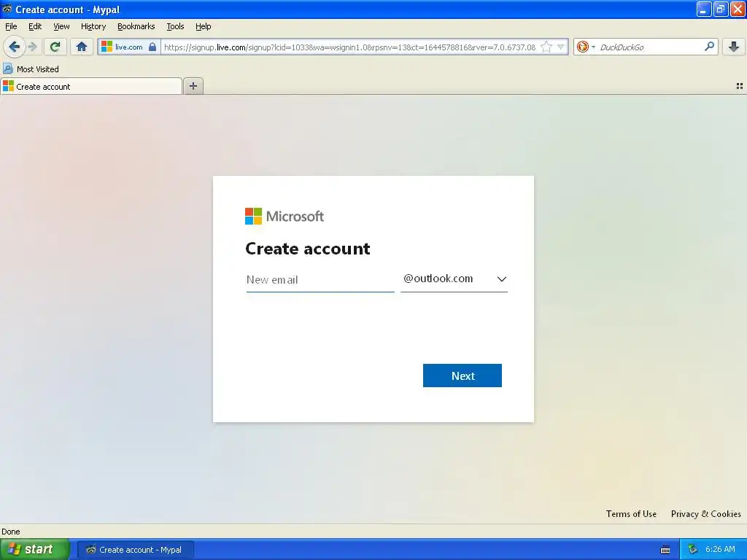Open the Tools menu

click(x=175, y=26)
